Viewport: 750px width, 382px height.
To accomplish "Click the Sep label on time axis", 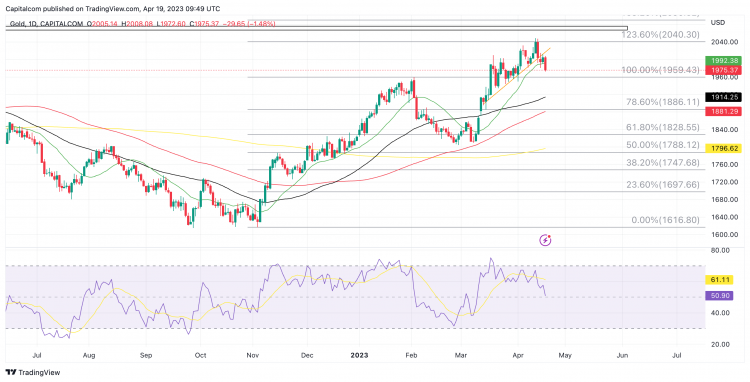I will click(x=146, y=355).
